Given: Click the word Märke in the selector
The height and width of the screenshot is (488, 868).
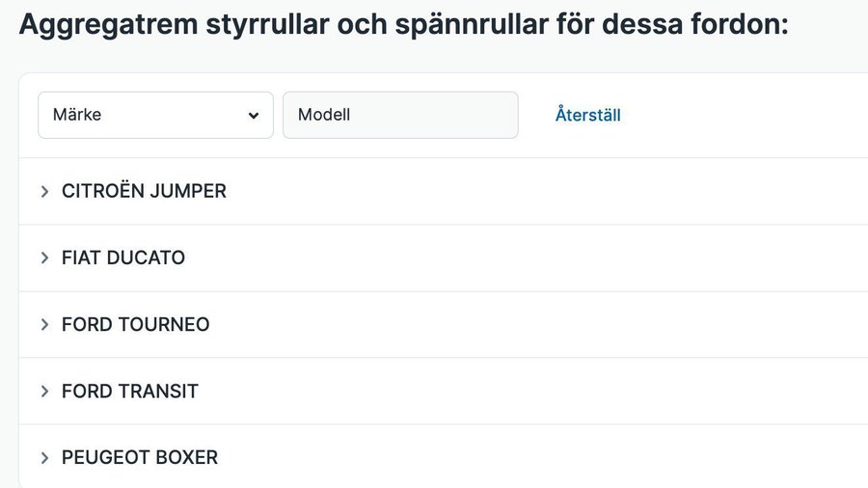Looking at the screenshot, I should (78, 116).
